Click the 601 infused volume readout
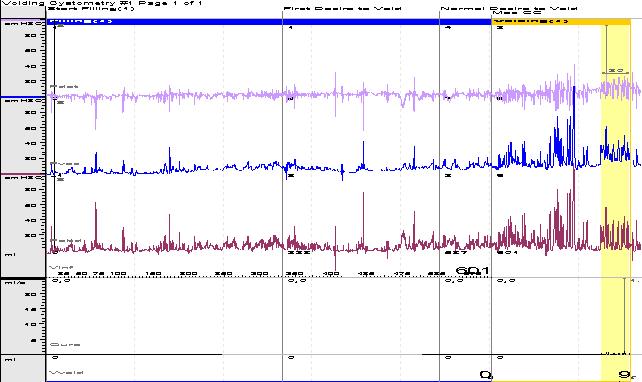 coord(472,271)
